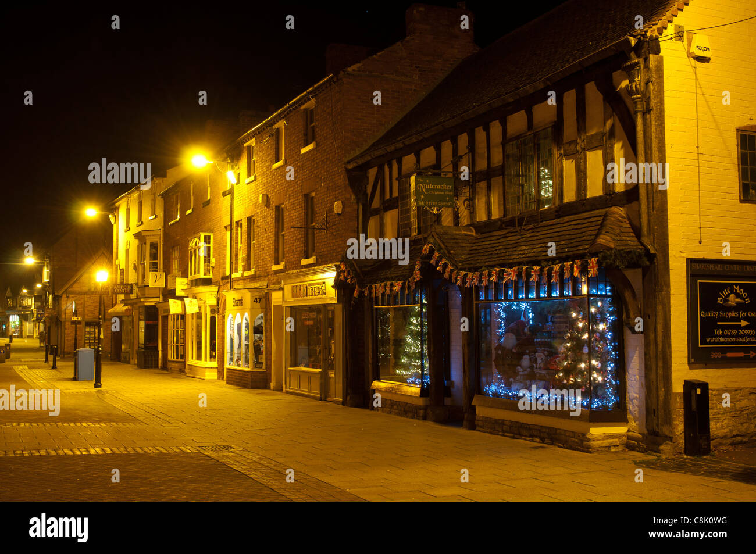The height and width of the screenshot is (554, 756).
Task: Click the green Nutcracker Christmas Shop sign
Action: 433,191
